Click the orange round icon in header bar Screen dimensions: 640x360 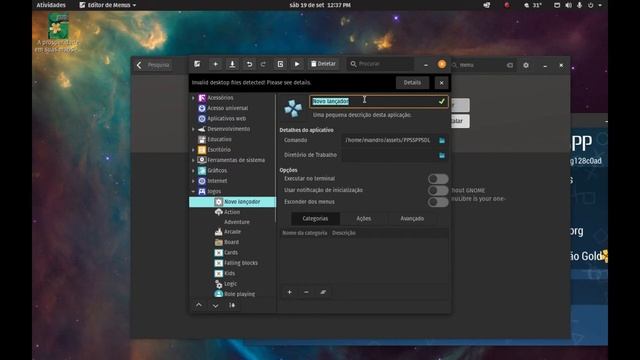[442, 64]
